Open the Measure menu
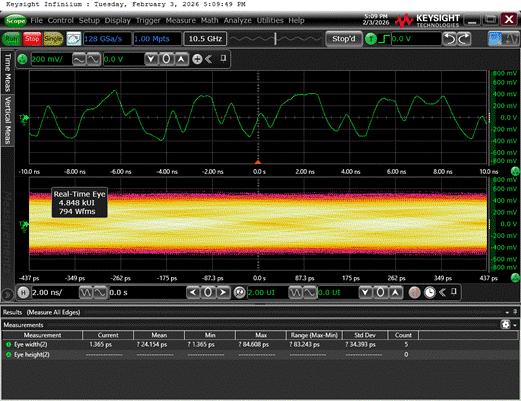This screenshot has width=521, height=401. [180, 20]
